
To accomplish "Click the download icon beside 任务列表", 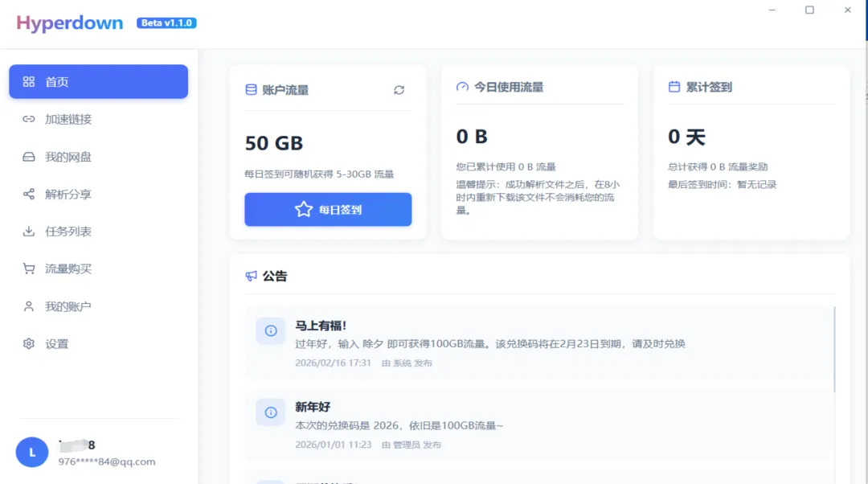I will [x=29, y=232].
